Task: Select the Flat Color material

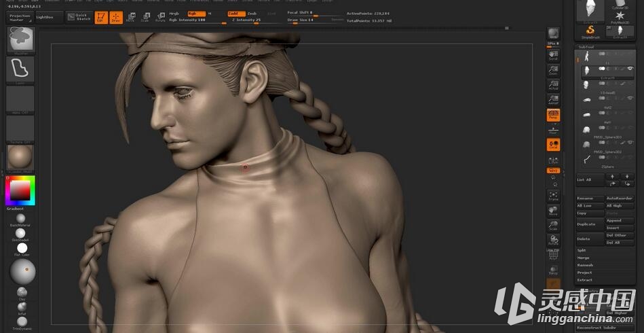Action: click(22, 248)
